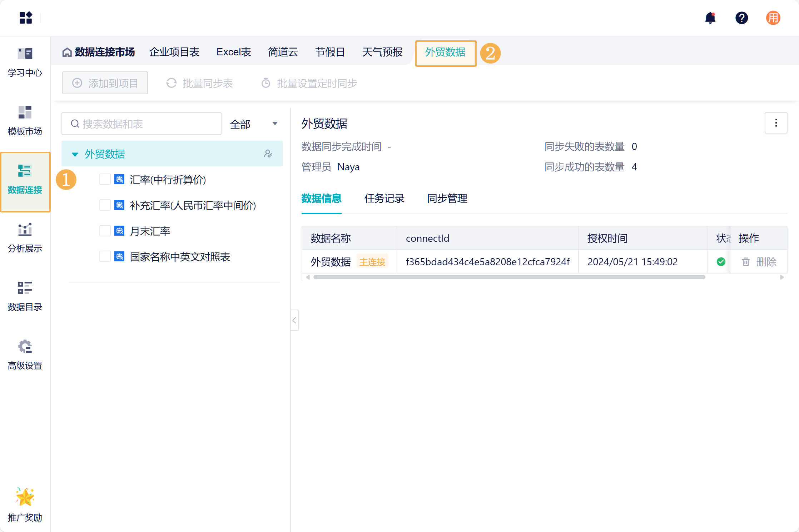The height and width of the screenshot is (532, 799).
Task: Open the app grid logo icon
Action: tap(26, 18)
